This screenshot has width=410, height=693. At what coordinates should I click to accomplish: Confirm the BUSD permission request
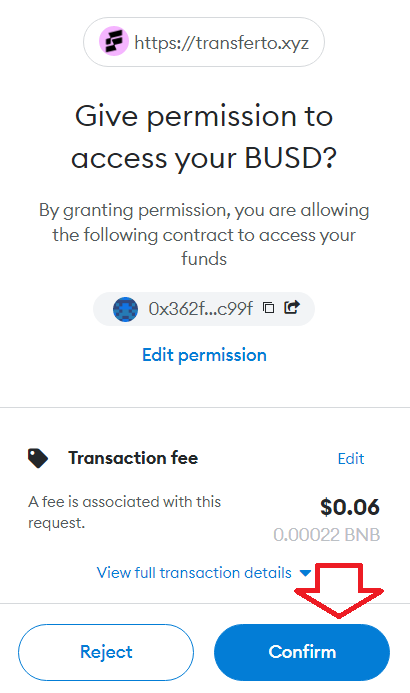302,652
